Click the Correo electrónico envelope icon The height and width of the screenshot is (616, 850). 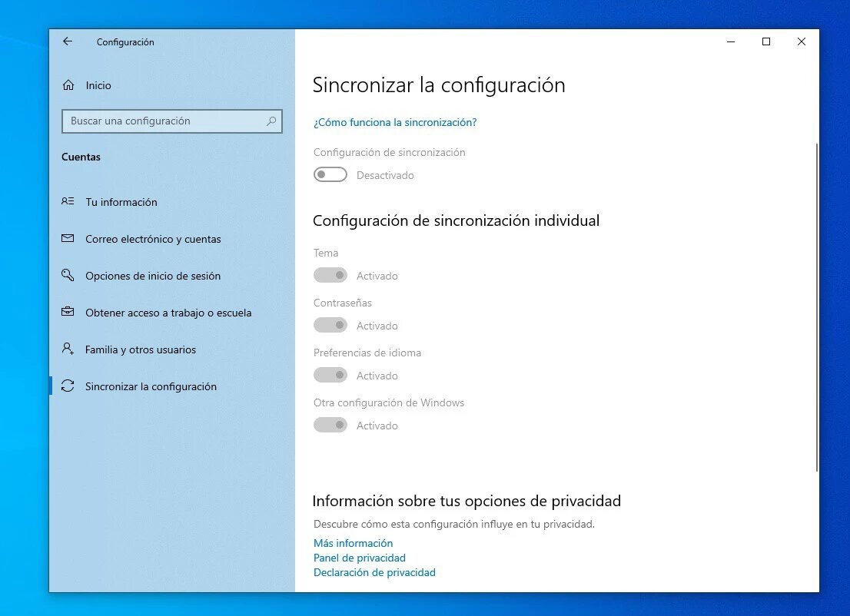[x=68, y=239]
